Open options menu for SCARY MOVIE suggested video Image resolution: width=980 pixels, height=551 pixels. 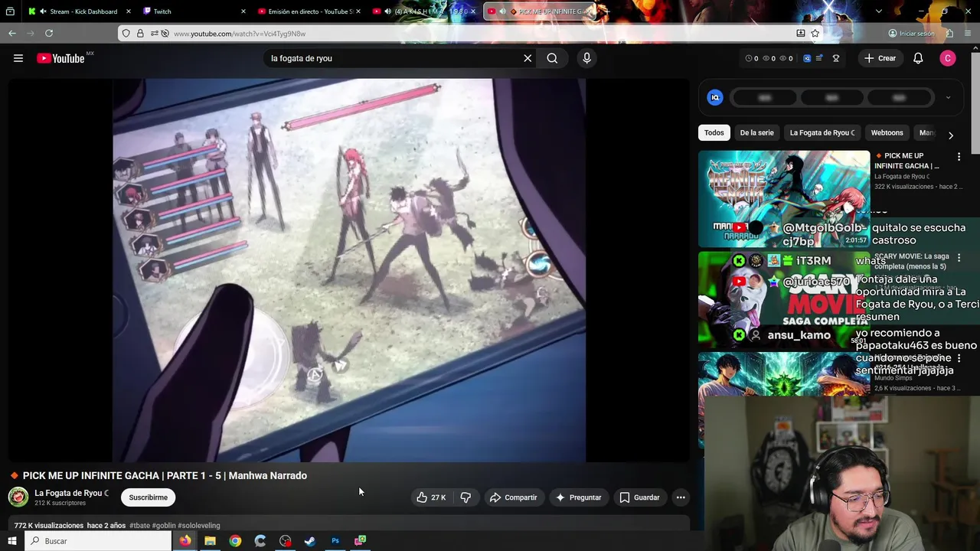click(959, 258)
